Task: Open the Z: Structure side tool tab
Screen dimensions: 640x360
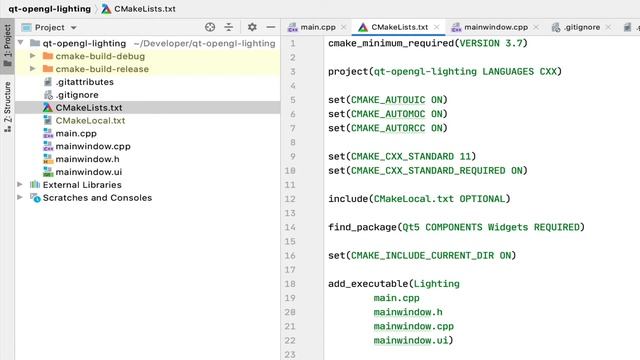Action: pos(7,107)
